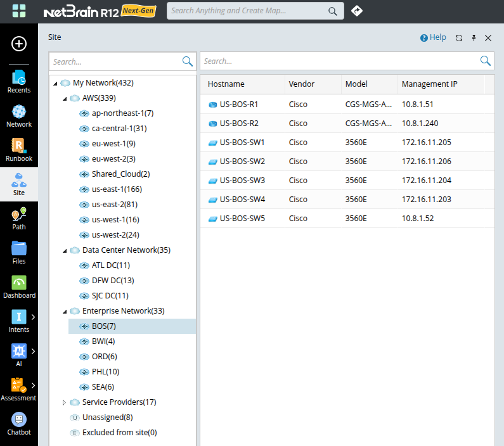
Task: Open the Network sidebar icon
Action: 19,114
